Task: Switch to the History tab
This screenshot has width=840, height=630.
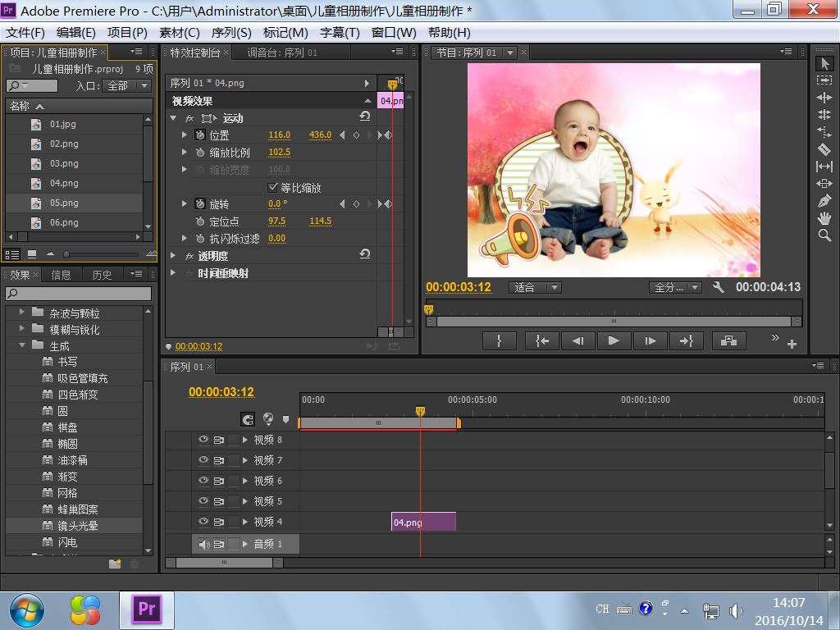Action: pyautogui.click(x=102, y=275)
